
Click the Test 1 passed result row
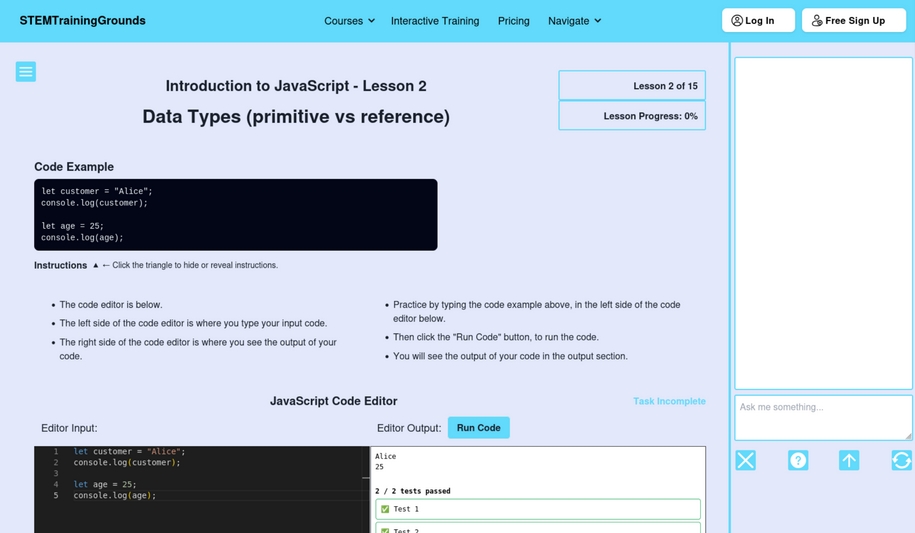(x=537, y=509)
